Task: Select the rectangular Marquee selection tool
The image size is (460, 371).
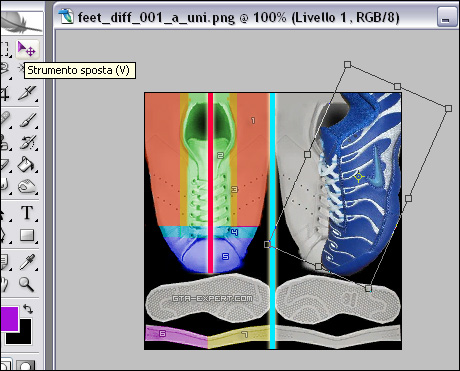Action: click(4, 49)
